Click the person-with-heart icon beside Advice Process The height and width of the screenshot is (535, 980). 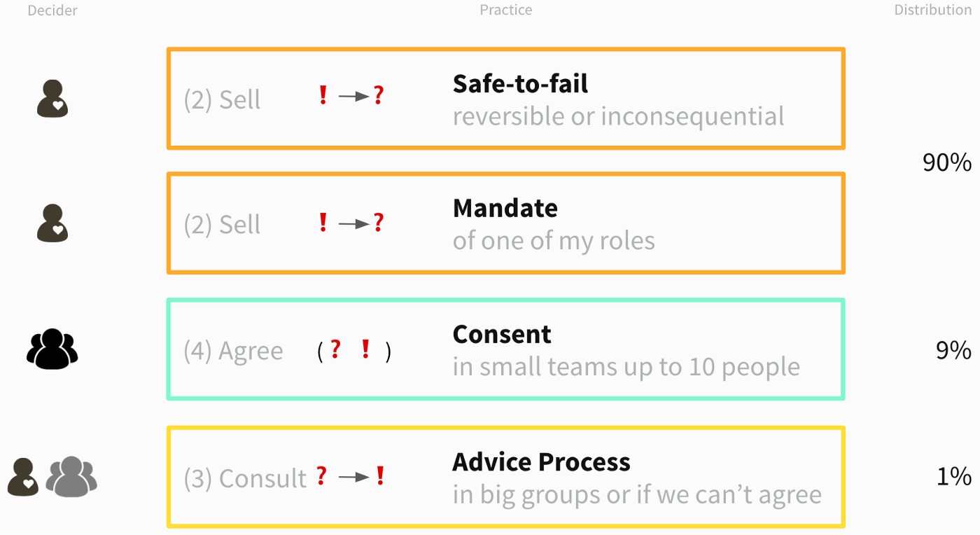23,477
